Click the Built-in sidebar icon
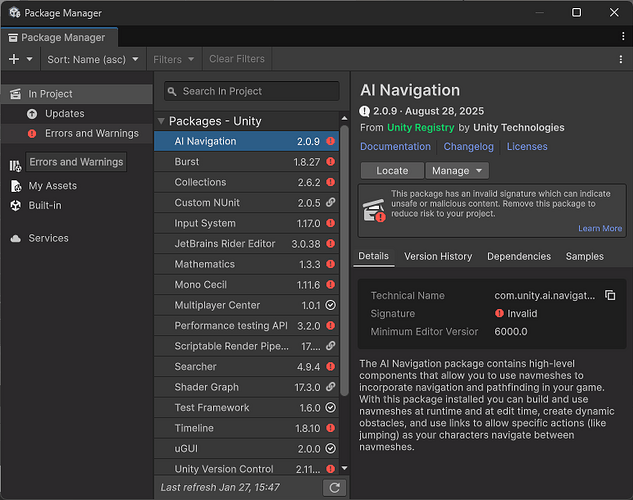The width and height of the screenshot is (633, 500). click(x=15, y=205)
